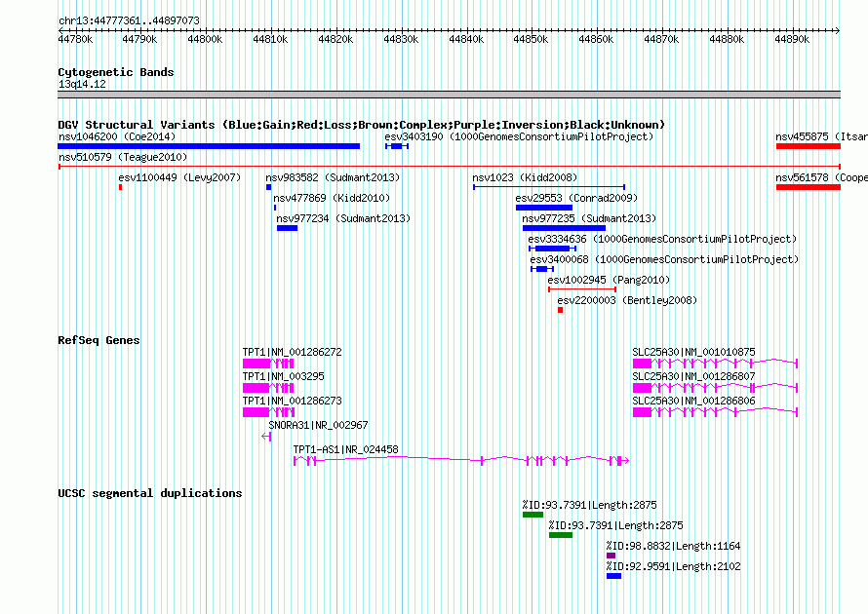Click the esv3400068 variant glyph
The height and width of the screenshot is (614, 868).
542,269
